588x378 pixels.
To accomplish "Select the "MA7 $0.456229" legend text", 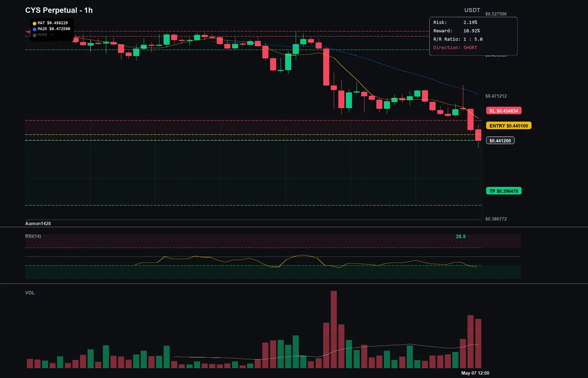I will [x=52, y=23].
